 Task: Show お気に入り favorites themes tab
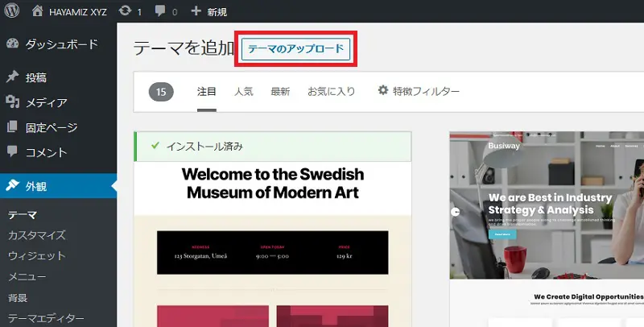point(331,91)
